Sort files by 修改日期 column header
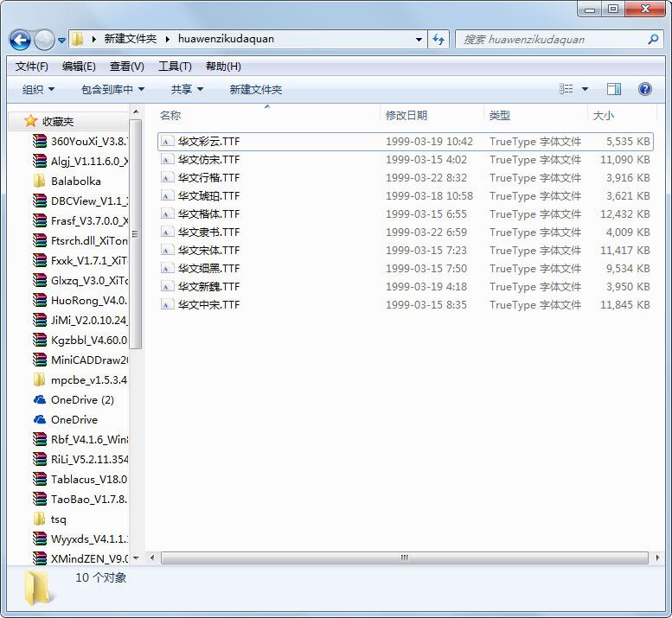Viewport: 672px width, 618px height. [x=406, y=115]
